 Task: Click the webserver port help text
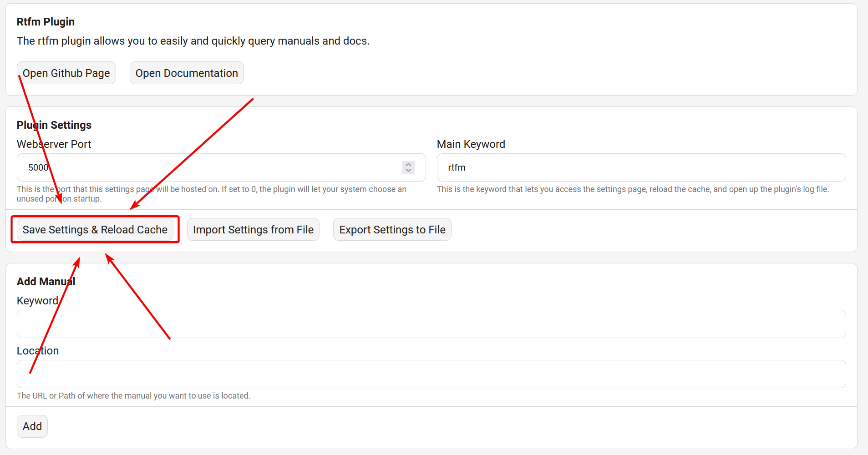pos(212,194)
